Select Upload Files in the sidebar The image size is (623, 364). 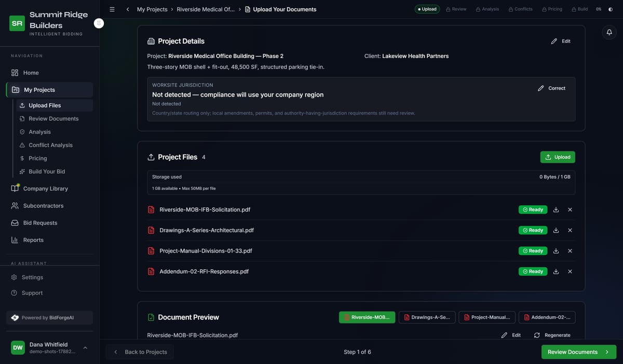tap(55, 105)
